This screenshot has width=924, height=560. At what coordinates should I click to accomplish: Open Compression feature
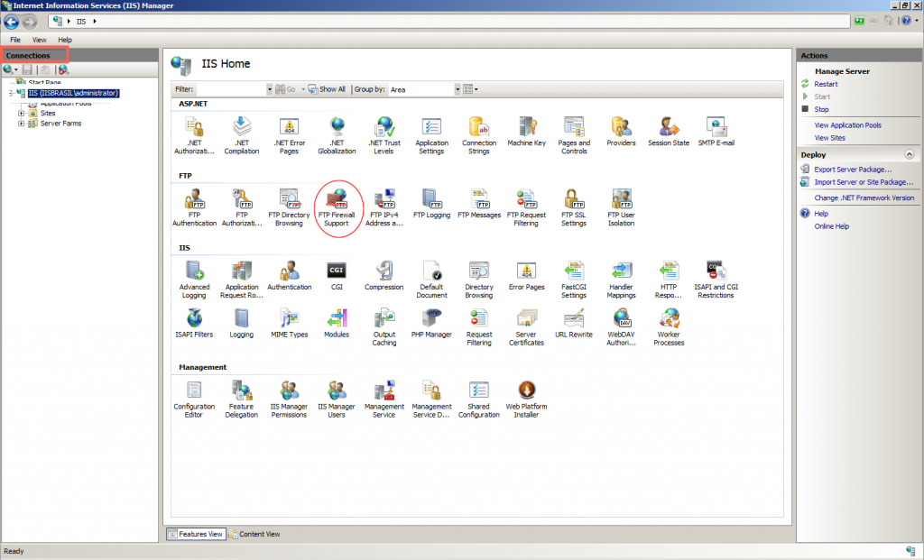pyautogui.click(x=383, y=276)
